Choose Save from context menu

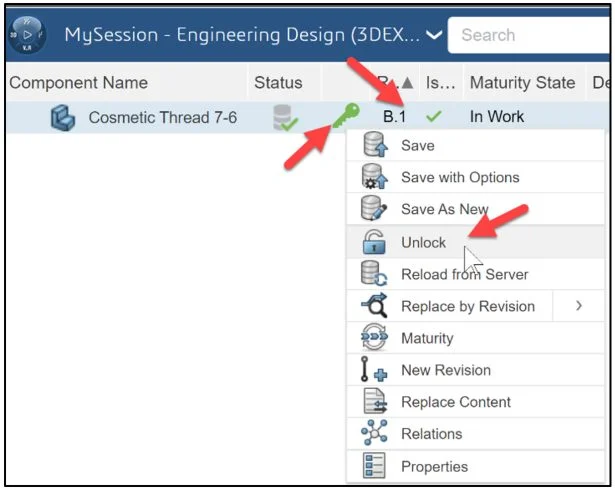pyautogui.click(x=475, y=146)
